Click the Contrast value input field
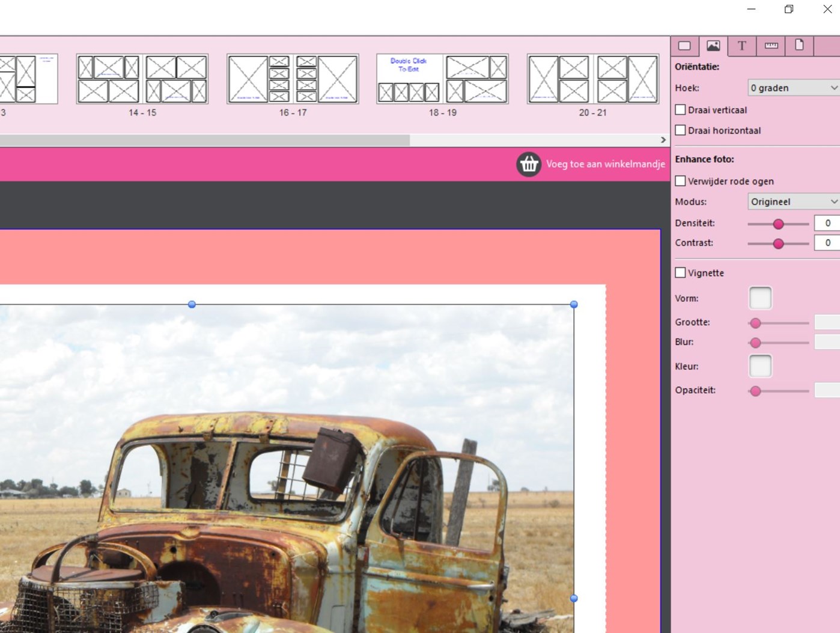This screenshot has width=840, height=633. coord(827,243)
